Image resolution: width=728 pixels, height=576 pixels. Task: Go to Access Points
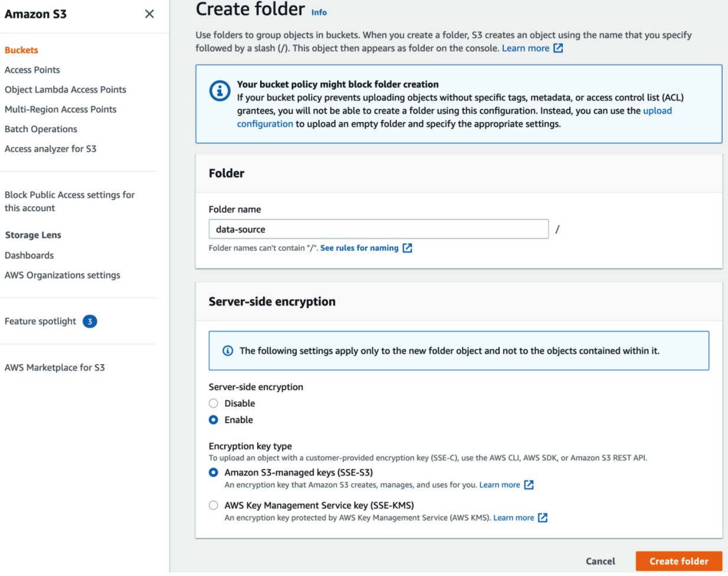coord(32,70)
